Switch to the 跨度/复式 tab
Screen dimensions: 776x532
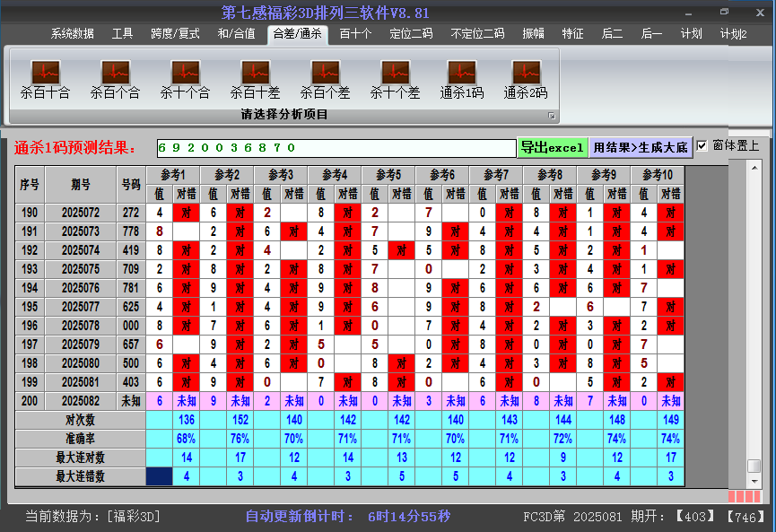pos(175,34)
